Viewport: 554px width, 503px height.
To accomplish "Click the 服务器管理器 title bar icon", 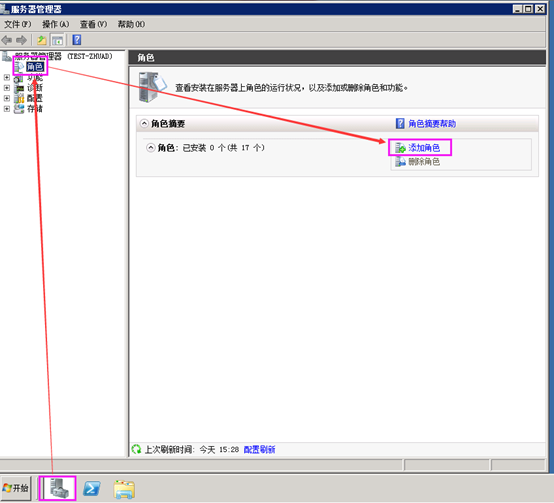I will pyautogui.click(x=5, y=8).
